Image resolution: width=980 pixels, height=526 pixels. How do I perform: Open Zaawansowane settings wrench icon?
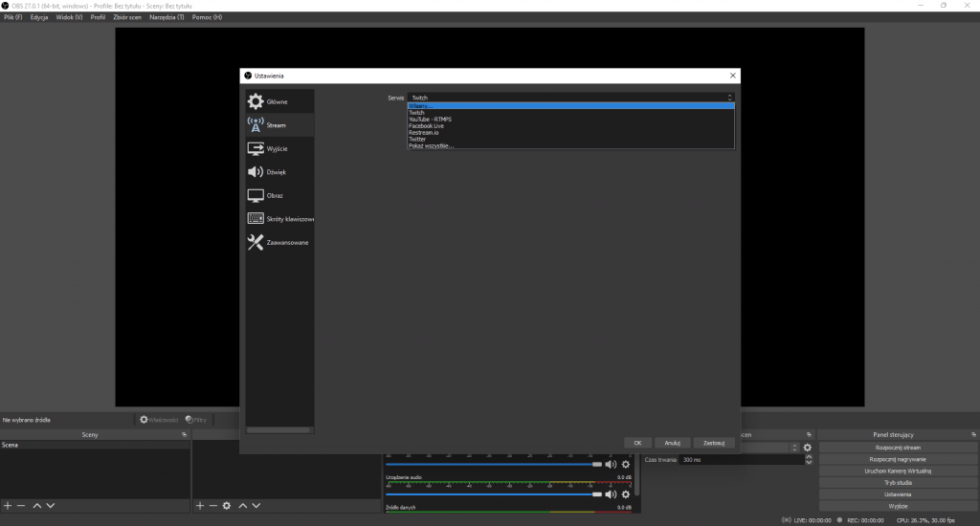pos(256,242)
